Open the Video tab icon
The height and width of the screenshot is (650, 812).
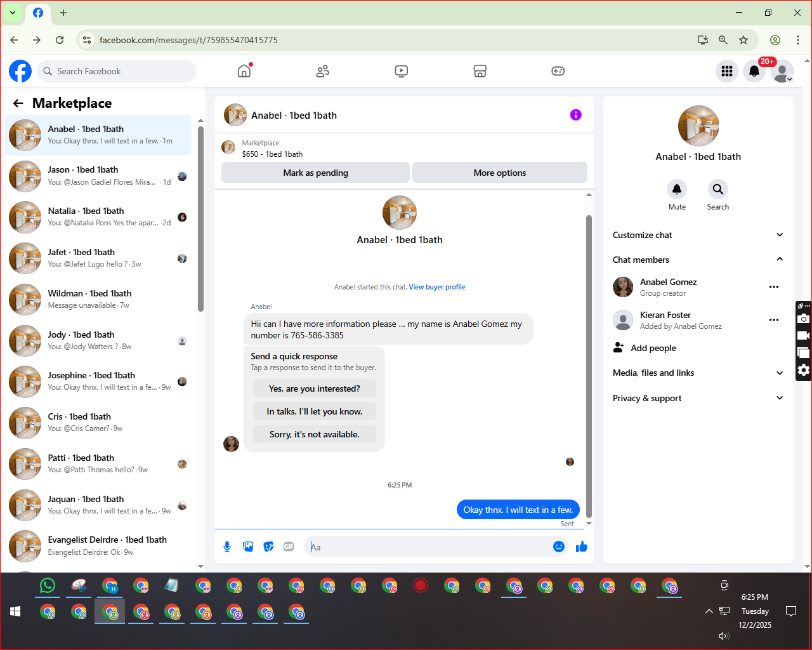pos(402,71)
